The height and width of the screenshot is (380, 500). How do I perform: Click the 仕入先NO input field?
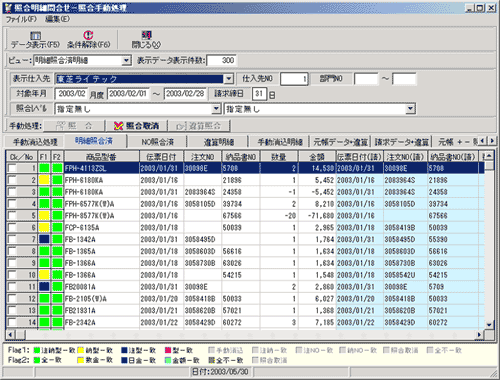(294, 79)
